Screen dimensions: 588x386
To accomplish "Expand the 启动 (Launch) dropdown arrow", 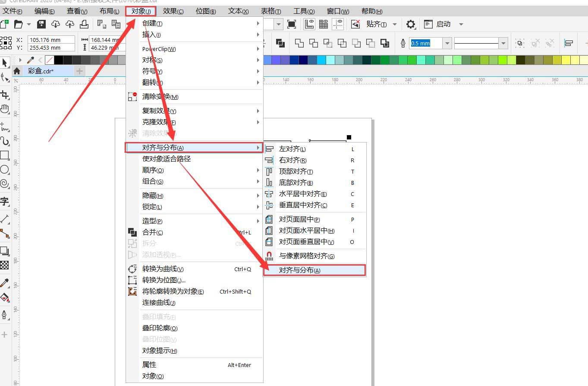I will coord(461,25).
